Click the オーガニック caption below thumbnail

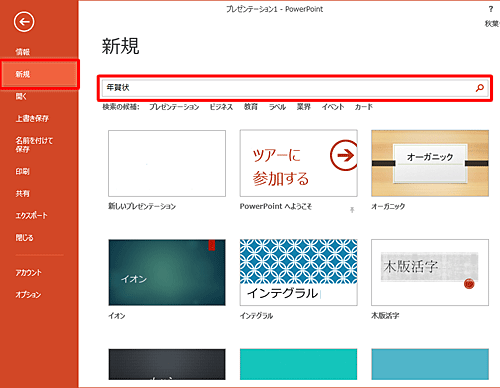click(388, 206)
